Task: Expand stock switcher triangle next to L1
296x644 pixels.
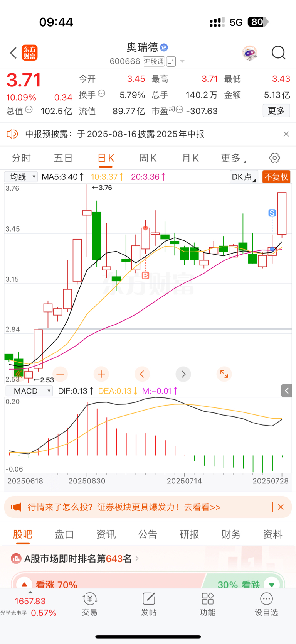Action: coord(182,61)
